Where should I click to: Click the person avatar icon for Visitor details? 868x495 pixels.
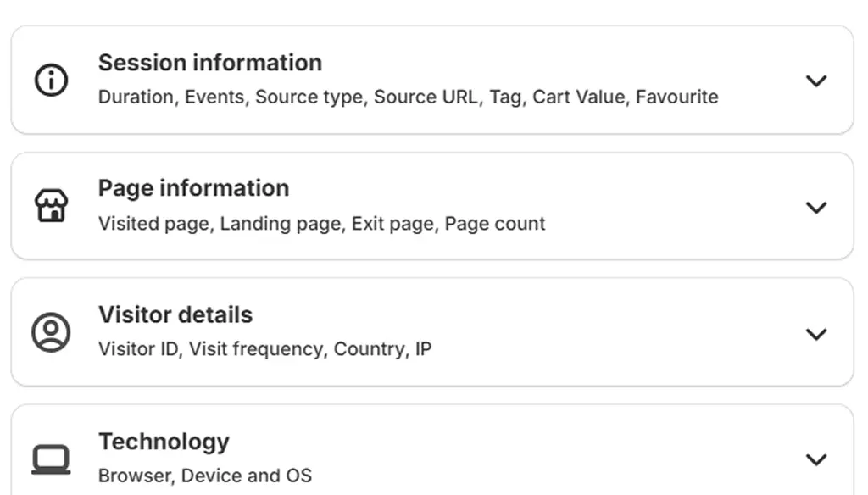click(x=51, y=332)
